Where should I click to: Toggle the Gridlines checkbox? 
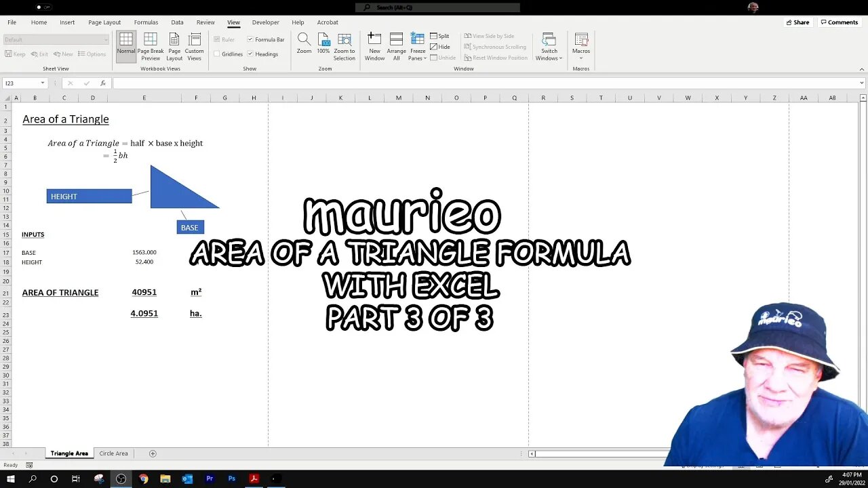click(x=228, y=54)
